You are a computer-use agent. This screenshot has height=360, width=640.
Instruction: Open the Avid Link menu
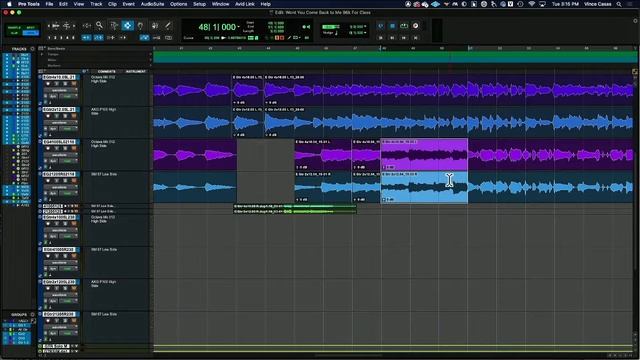click(245, 4)
